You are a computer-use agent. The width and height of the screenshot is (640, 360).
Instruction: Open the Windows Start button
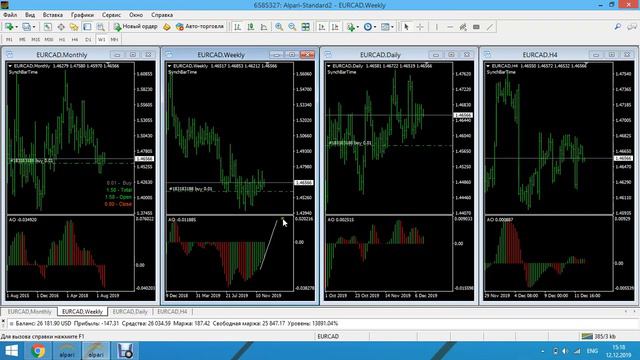(x=11, y=351)
